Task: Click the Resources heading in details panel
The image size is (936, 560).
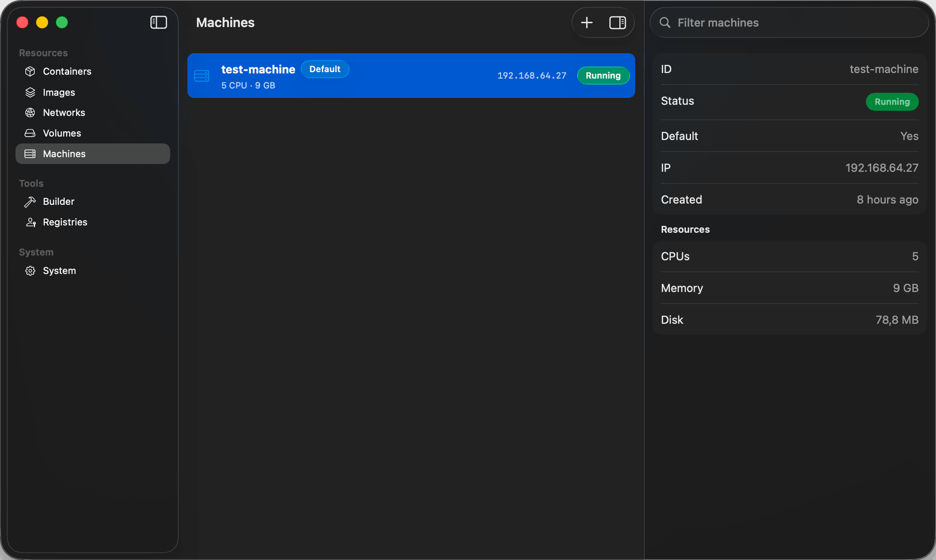Action: pyautogui.click(x=685, y=229)
